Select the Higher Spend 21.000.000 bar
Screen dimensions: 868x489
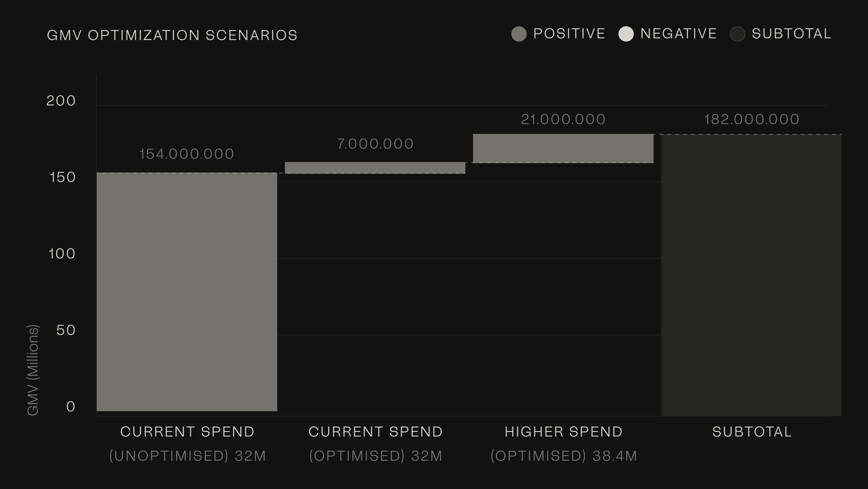[x=563, y=149]
